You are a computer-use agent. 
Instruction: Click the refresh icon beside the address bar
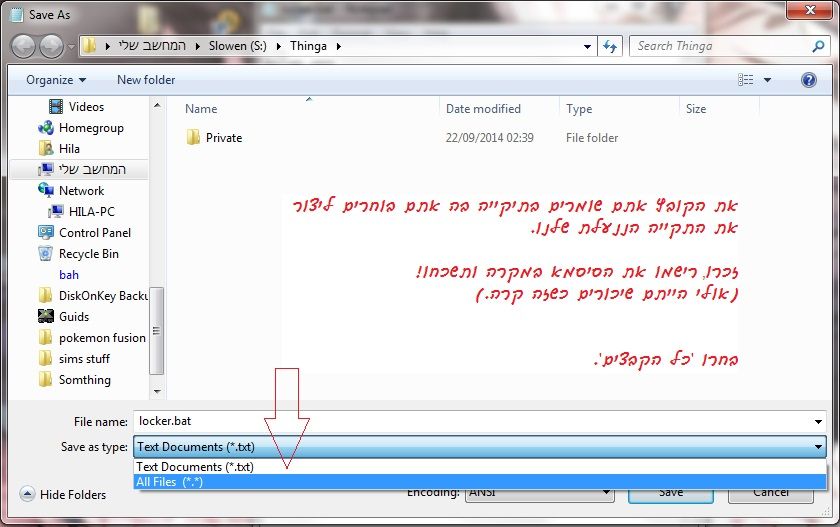610,47
